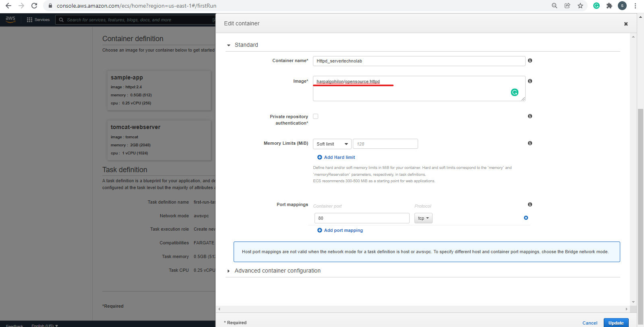The height and width of the screenshot is (327, 644).
Task: Open the browser zoom magnifier icon
Action: click(x=555, y=6)
